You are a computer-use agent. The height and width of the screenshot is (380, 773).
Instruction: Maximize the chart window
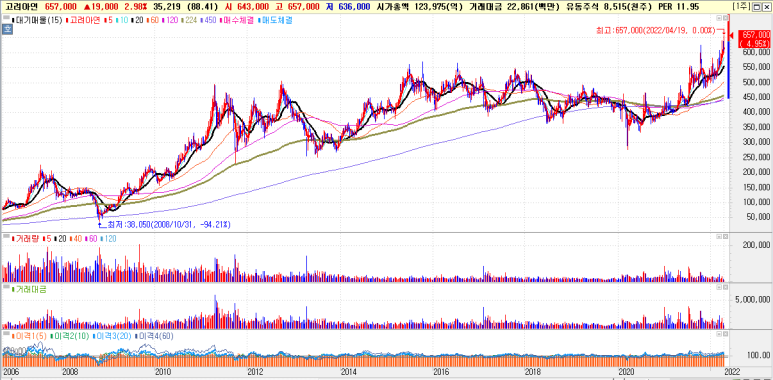[x=756, y=6]
